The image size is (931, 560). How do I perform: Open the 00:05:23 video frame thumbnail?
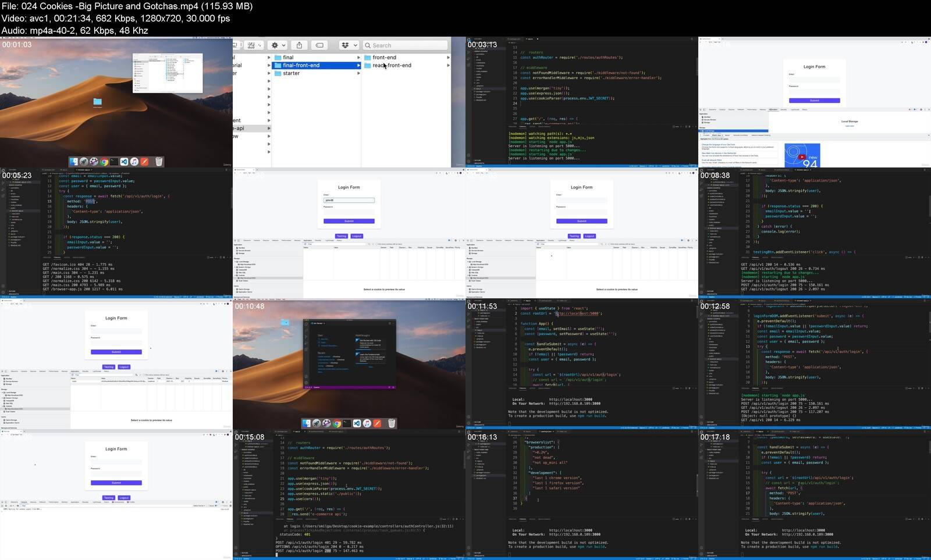116,233
